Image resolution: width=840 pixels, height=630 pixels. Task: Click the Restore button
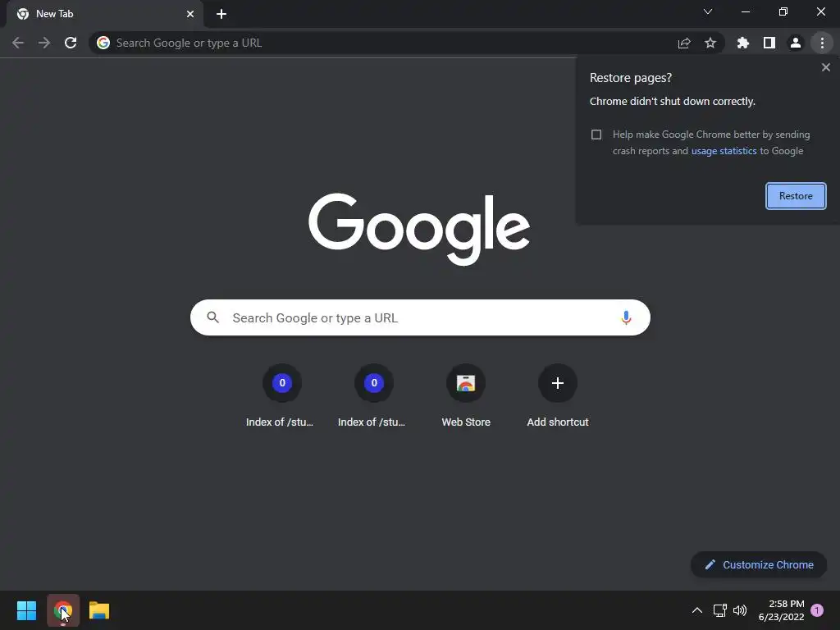click(796, 196)
